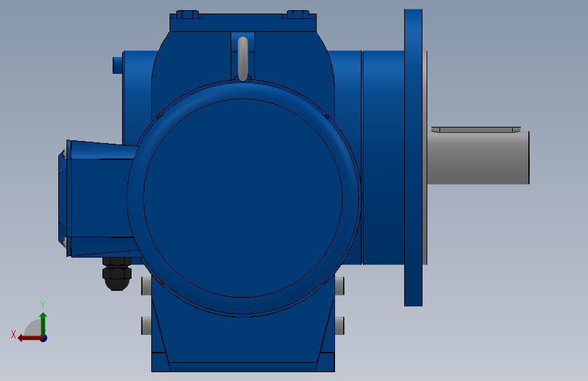This screenshot has width=588, height=381.
Task: Click the red X label of the triad
Action: point(14,334)
